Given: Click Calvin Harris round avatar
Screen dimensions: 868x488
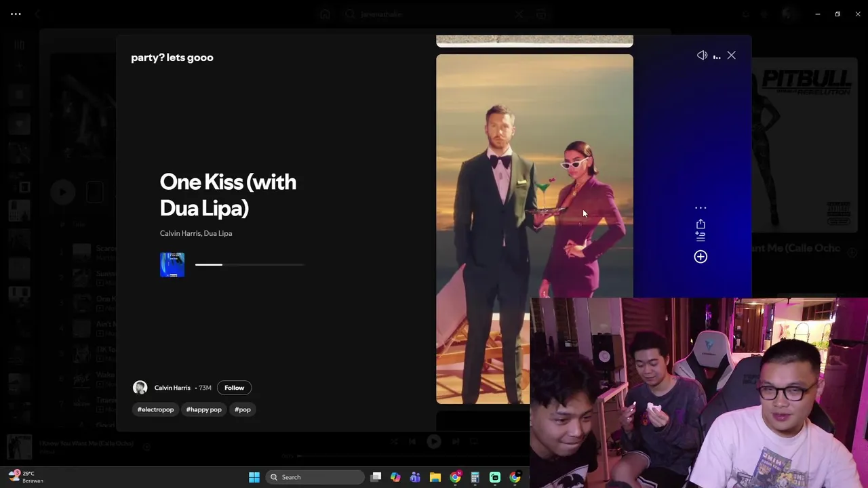Looking at the screenshot, I should [140, 388].
